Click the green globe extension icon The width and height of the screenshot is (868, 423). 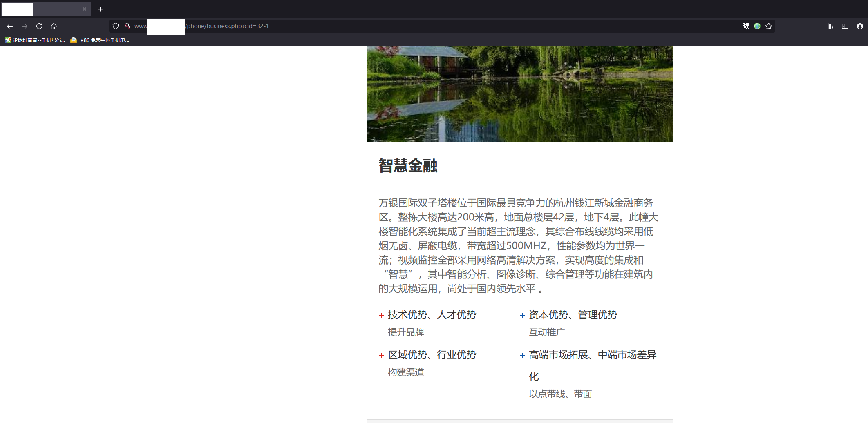tap(757, 26)
